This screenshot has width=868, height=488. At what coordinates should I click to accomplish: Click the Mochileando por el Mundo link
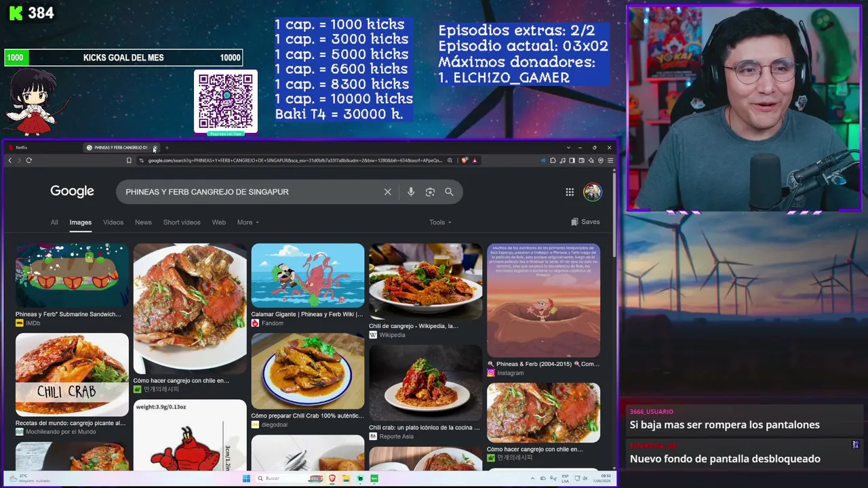coord(56,432)
